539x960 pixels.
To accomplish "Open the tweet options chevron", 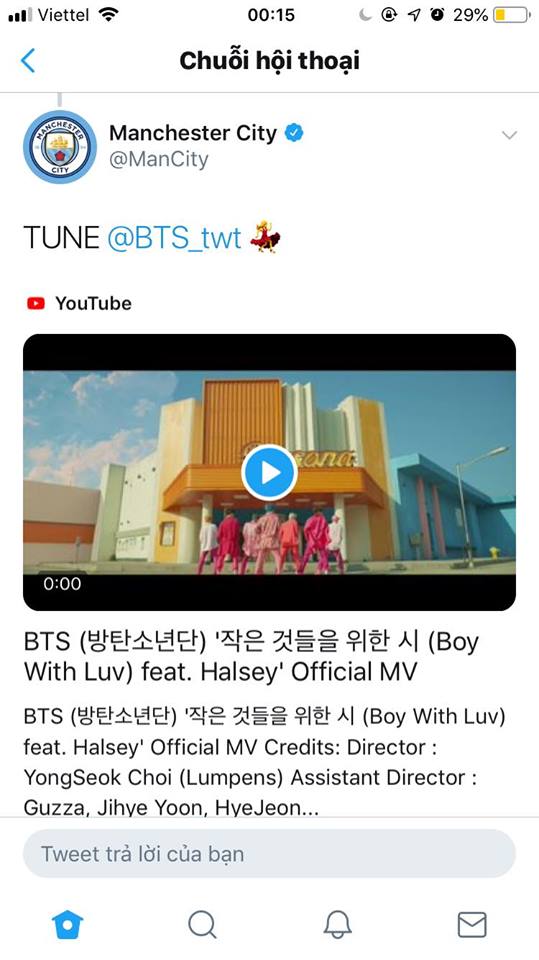I will (509, 135).
